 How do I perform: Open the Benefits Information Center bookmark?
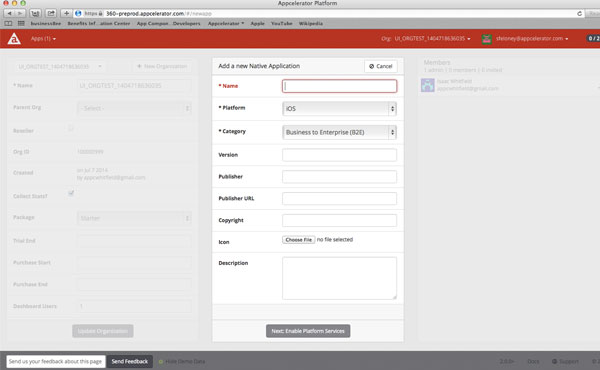(99, 23)
